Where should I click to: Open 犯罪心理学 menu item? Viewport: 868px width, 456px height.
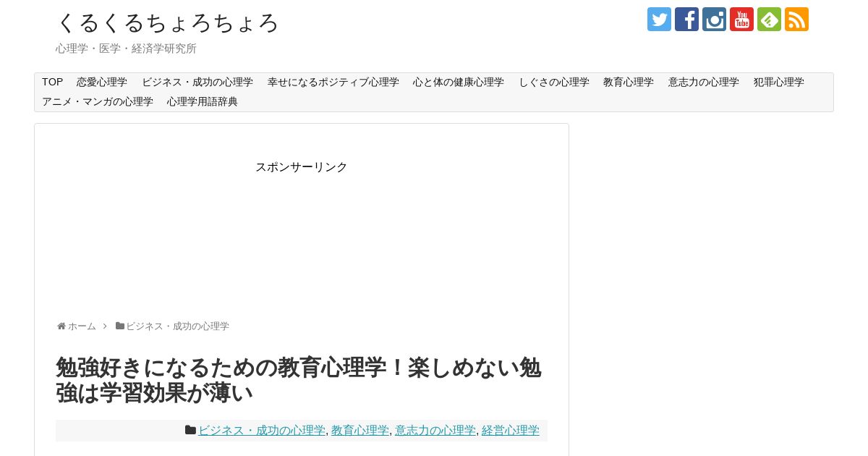[779, 82]
